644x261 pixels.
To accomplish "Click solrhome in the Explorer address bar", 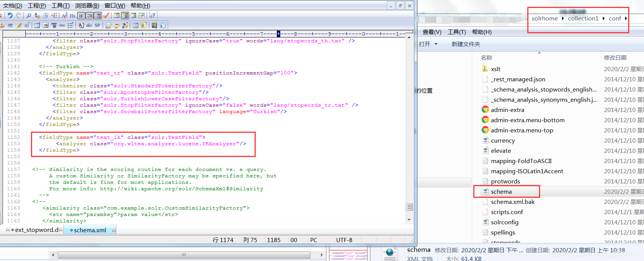I will point(545,18).
